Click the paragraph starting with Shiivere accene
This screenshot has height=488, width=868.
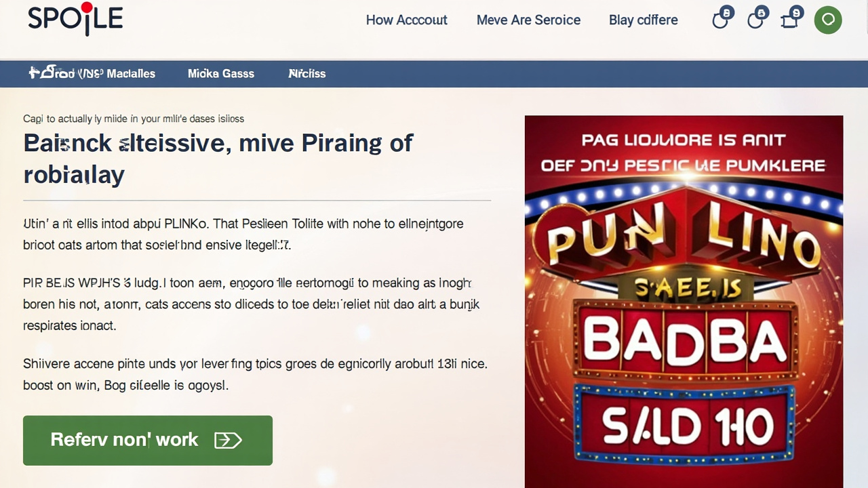tap(255, 374)
